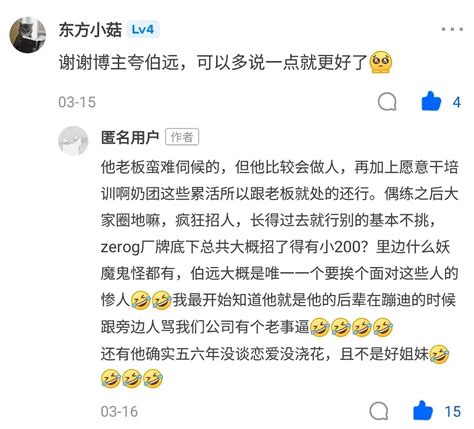The image size is (474, 429).
Task: Toggle thumbs-up on 匿名用户's reply
Action: point(423,411)
